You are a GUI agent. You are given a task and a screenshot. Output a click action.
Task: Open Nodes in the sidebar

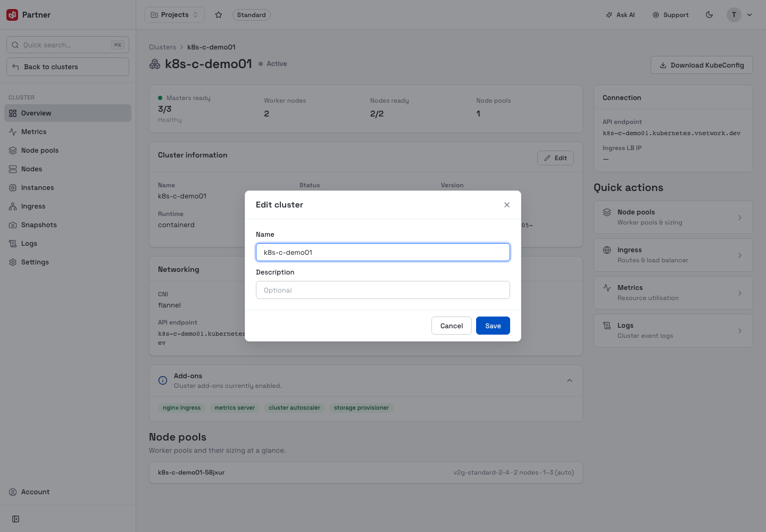68,169
